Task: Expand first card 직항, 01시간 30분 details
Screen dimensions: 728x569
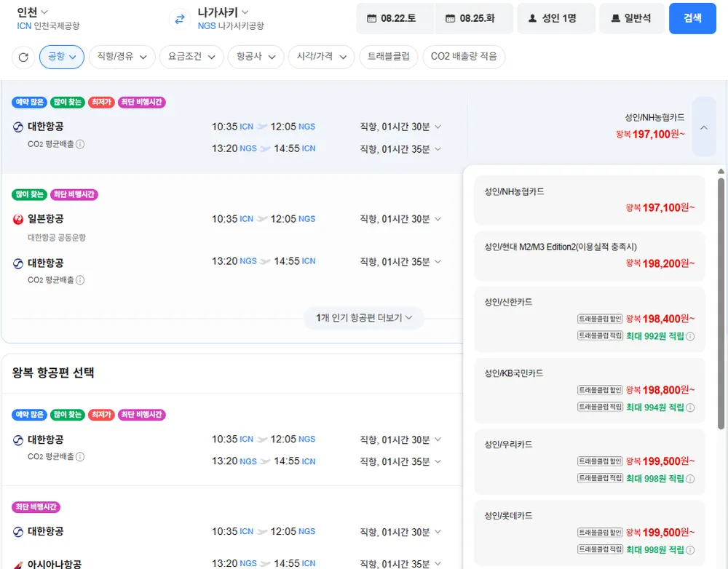Action: [x=400, y=127]
